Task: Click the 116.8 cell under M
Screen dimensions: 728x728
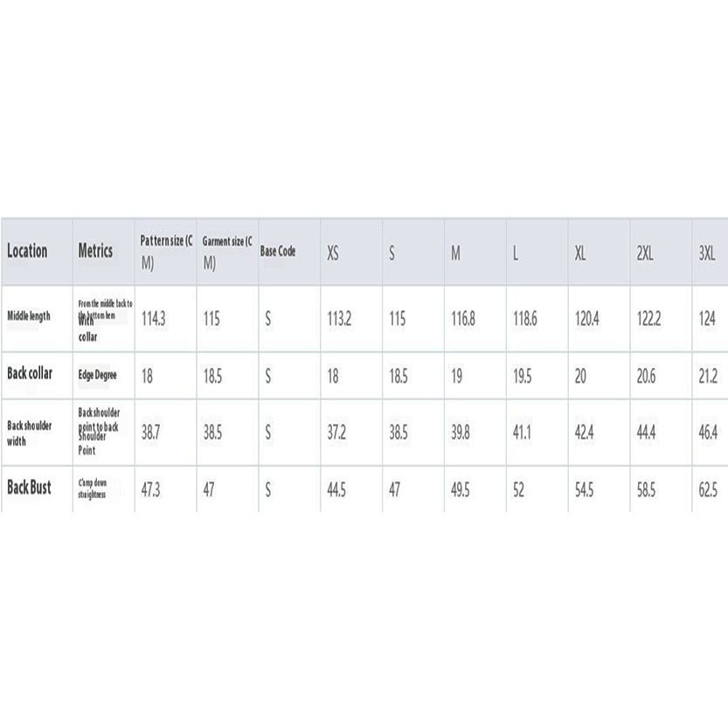Action: pyautogui.click(x=462, y=319)
